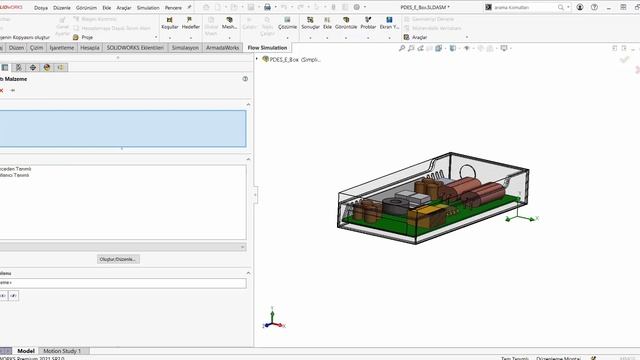The image size is (640, 360).
Task: Open the View Settings monitor icon
Action: click(504, 48)
